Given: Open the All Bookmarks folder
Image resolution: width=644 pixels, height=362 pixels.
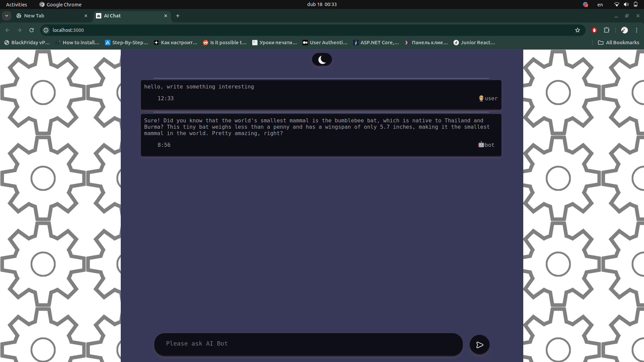Looking at the screenshot, I should coord(619,43).
